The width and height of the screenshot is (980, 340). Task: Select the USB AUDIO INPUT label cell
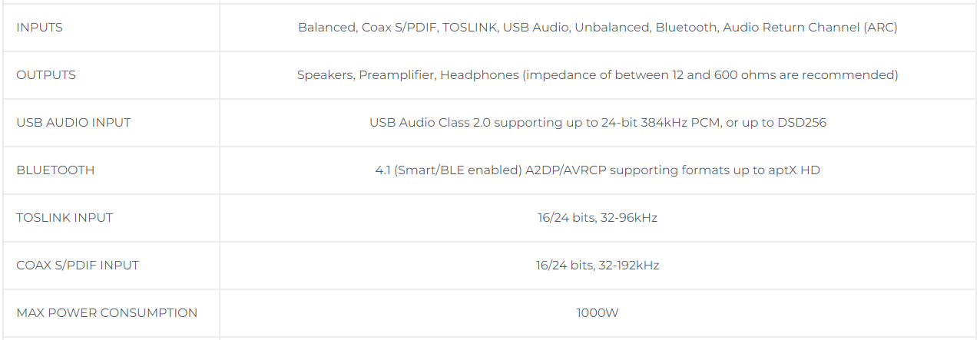73,123
